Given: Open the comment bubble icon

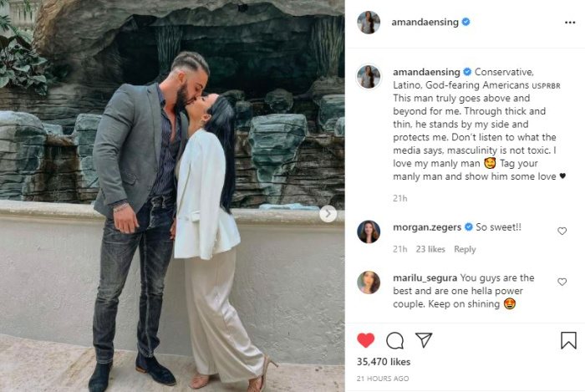Looking at the screenshot, I should tap(394, 340).
